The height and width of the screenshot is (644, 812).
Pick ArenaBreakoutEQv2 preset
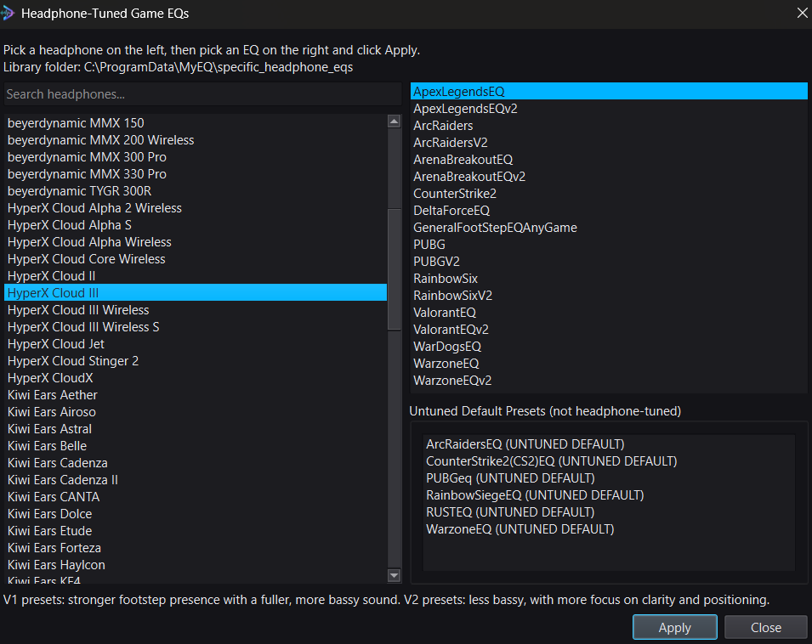point(609,177)
